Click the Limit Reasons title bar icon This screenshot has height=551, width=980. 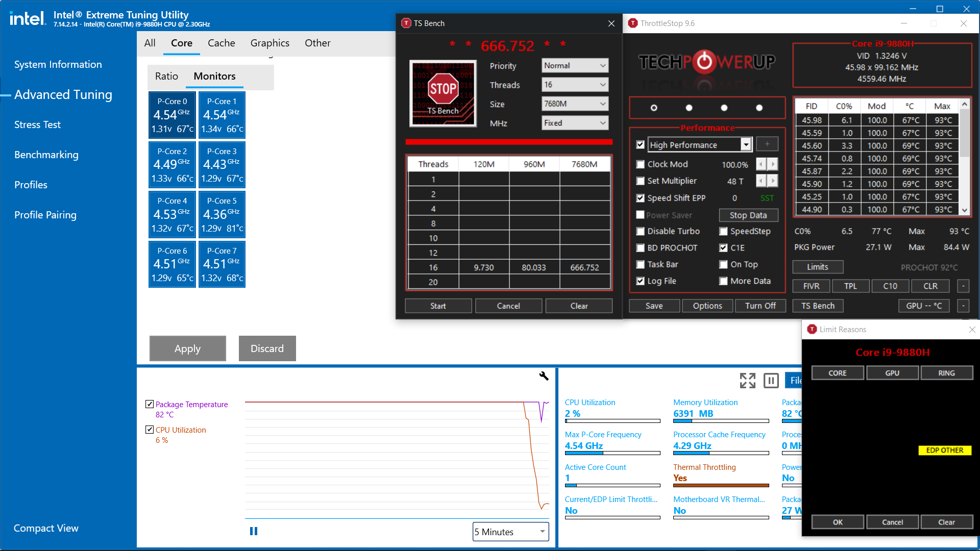click(812, 330)
